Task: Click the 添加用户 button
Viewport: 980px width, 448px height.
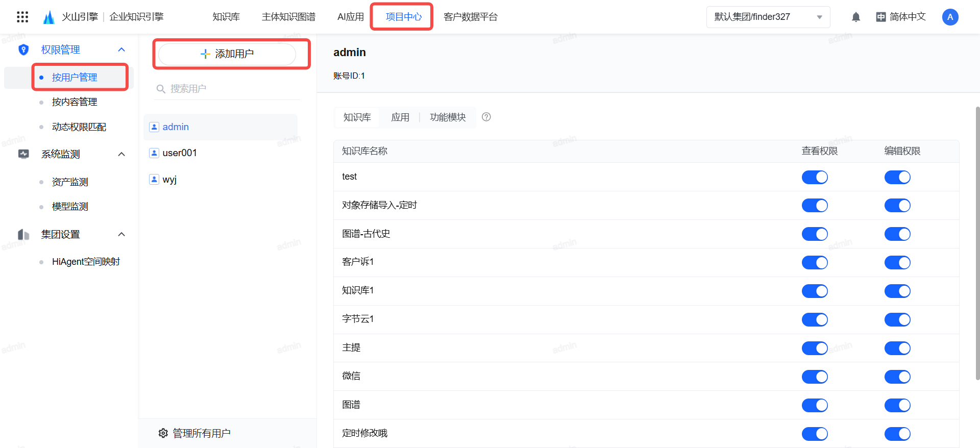Action: (x=227, y=54)
